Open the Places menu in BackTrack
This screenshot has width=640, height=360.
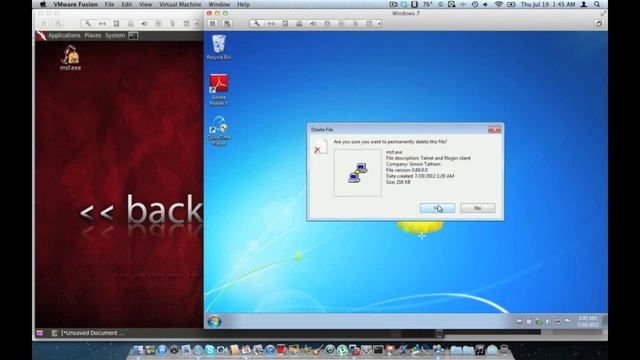[93, 36]
